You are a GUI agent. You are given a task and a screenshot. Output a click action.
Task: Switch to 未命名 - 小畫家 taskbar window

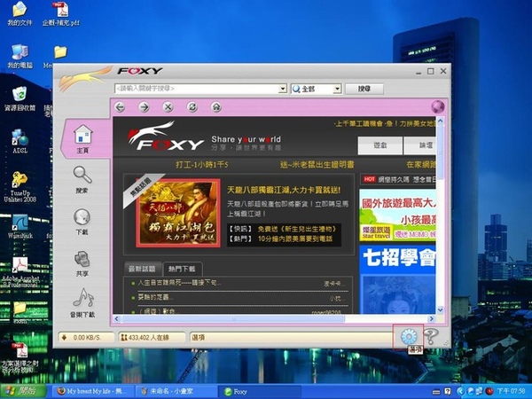click(176, 391)
